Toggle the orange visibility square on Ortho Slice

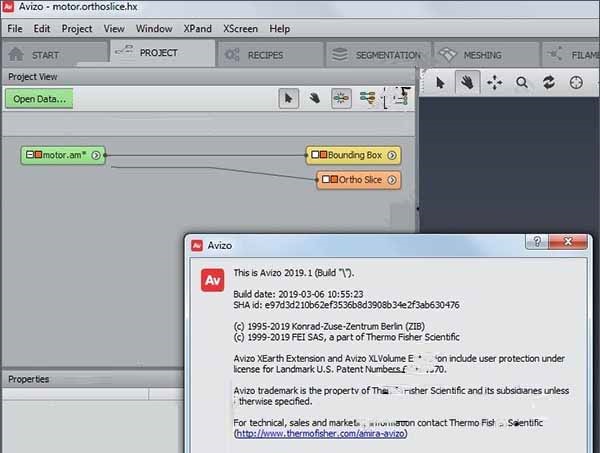(x=334, y=179)
